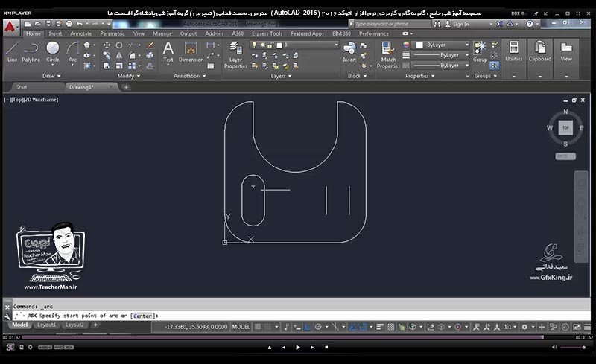Expand the Block panel
The image size is (596, 364).
[x=357, y=76]
